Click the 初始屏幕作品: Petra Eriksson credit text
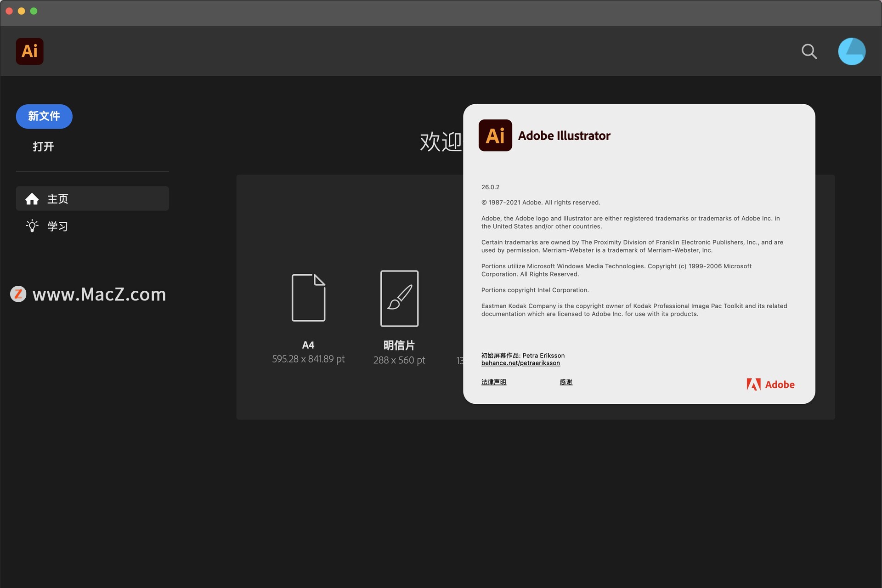This screenshot has width=882, height=588. pyautogui.click(x=523, y=356)
